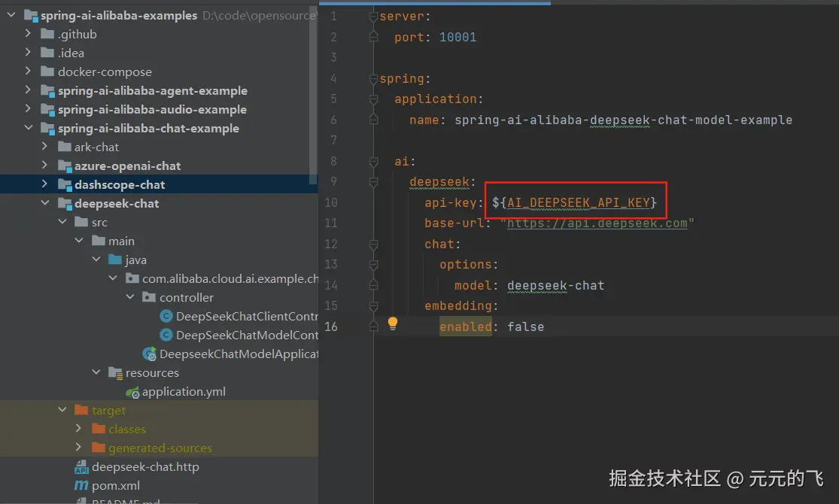Click the dashscope-chat module icon

65,184
